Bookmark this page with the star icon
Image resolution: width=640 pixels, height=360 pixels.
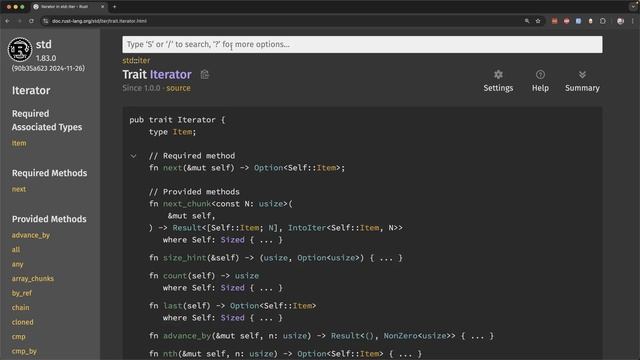coord(538,21)
